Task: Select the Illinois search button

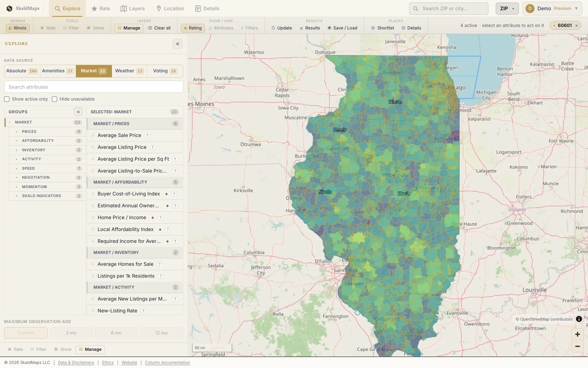Action: click(18, 28)
